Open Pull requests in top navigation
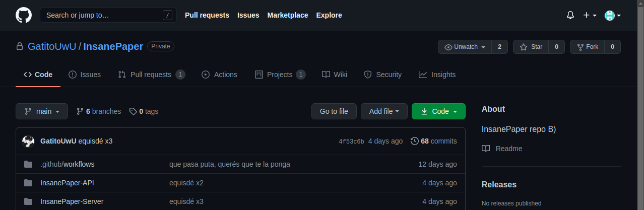This screenshot has width=644, height=210. 207,15
